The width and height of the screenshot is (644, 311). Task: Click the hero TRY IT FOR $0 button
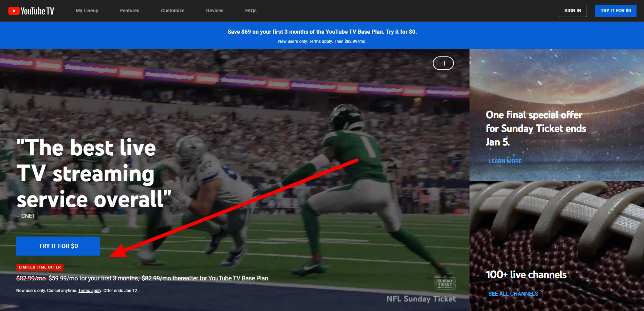click(58, 246)
